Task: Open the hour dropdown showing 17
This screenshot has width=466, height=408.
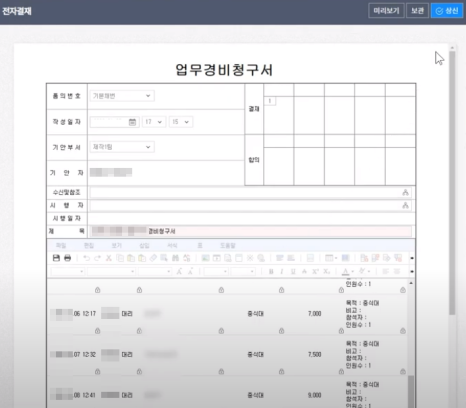Action: pos(153,122)
